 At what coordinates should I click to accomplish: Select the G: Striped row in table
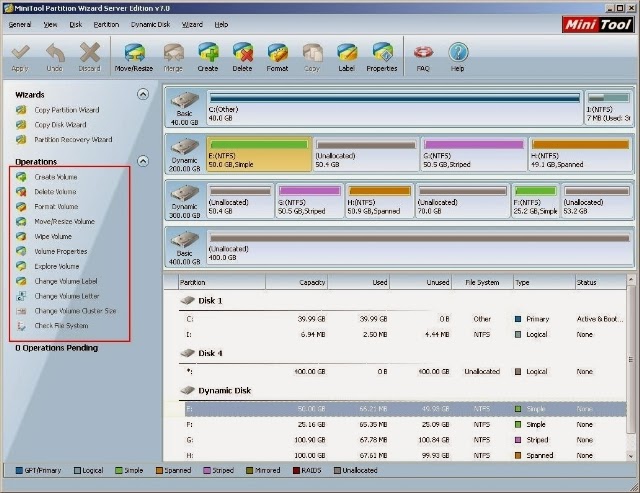click(x=405, y=440)
